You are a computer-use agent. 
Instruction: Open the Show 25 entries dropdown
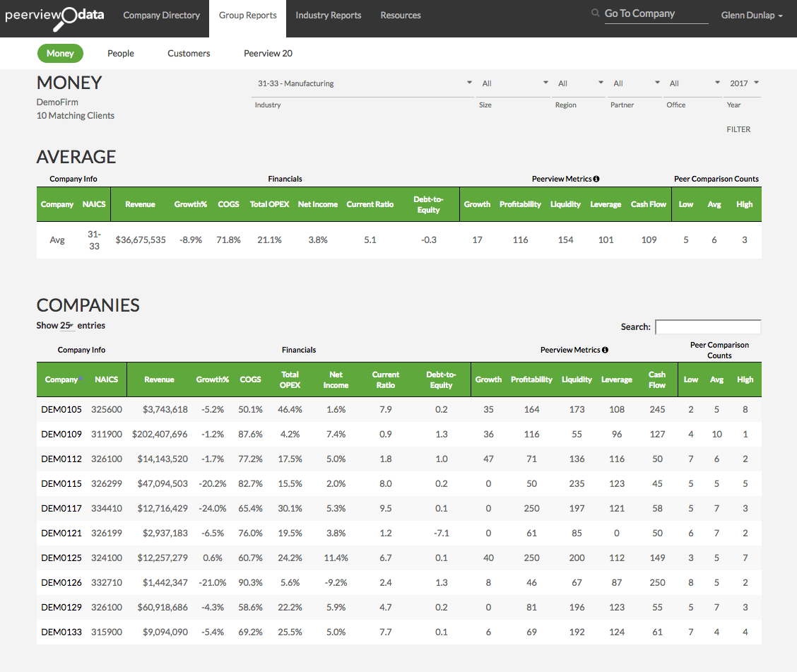point(67,325)
